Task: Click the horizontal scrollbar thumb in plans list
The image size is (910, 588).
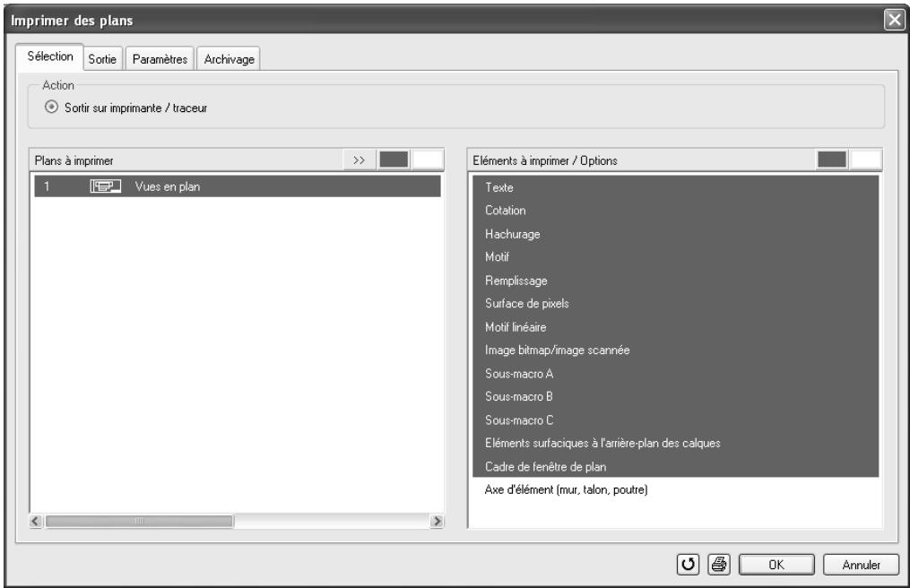Action: (139, 522)
